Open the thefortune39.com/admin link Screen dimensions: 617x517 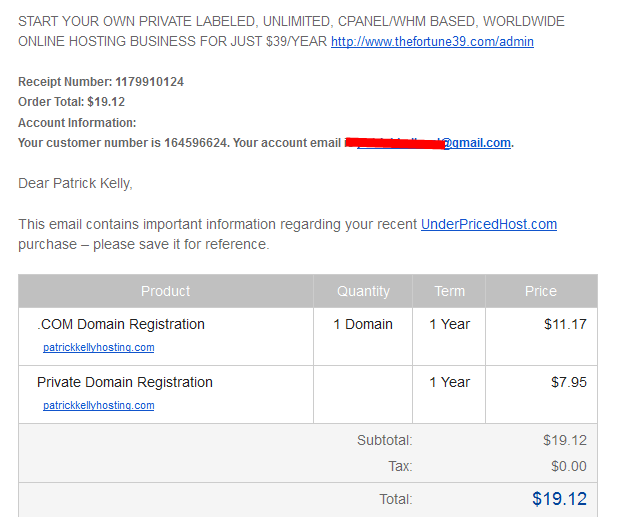click(432, 42)
